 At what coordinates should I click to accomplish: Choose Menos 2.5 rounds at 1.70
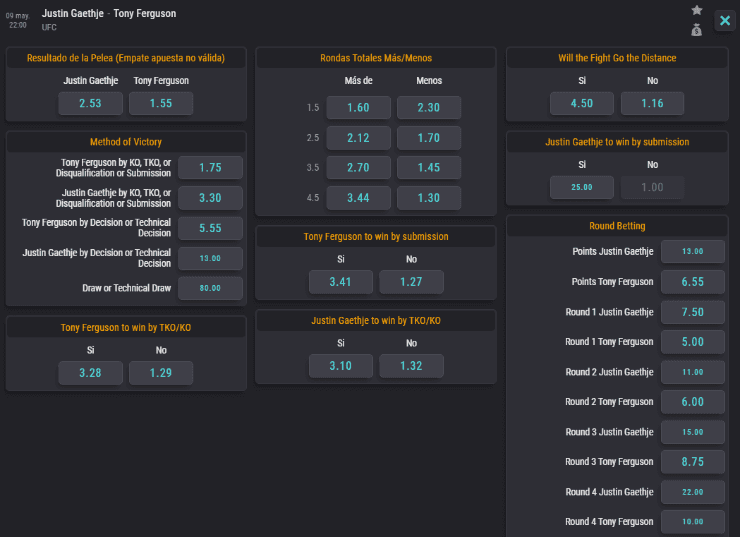pyautogui.click(x=428, y=138)
